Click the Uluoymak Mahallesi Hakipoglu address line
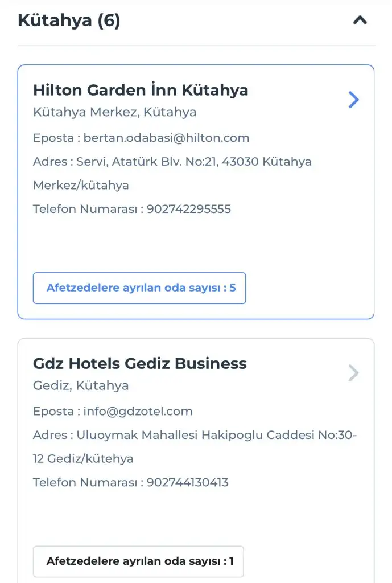Viewport: 392px width, 583px height. [195, 435]
